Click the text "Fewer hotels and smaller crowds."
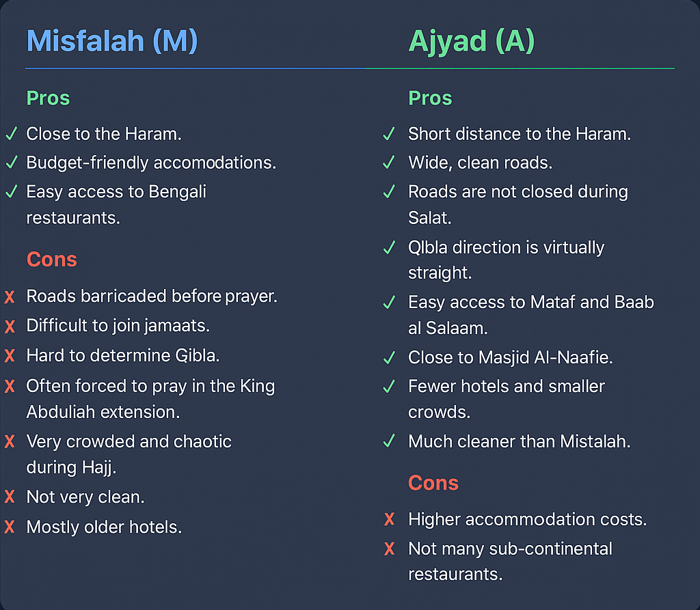The width and height of the screenshot is (700, 610). (x=506, y=399)
